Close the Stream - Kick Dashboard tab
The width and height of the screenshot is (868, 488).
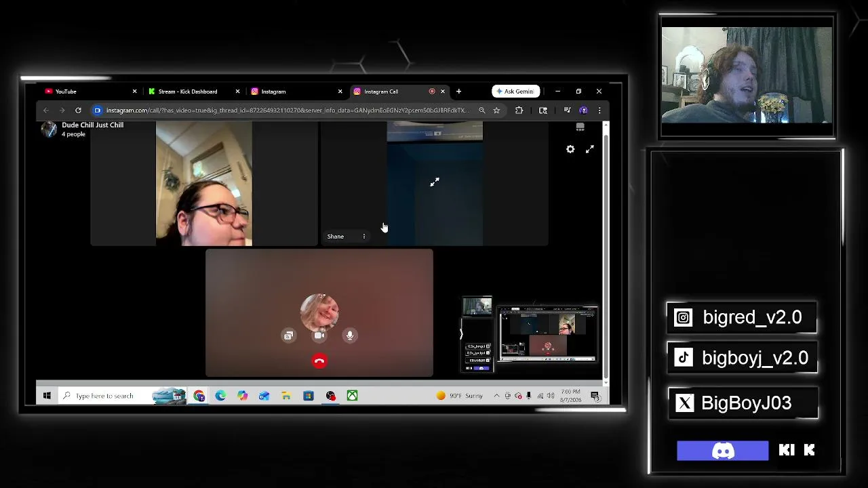click(237, 91)
